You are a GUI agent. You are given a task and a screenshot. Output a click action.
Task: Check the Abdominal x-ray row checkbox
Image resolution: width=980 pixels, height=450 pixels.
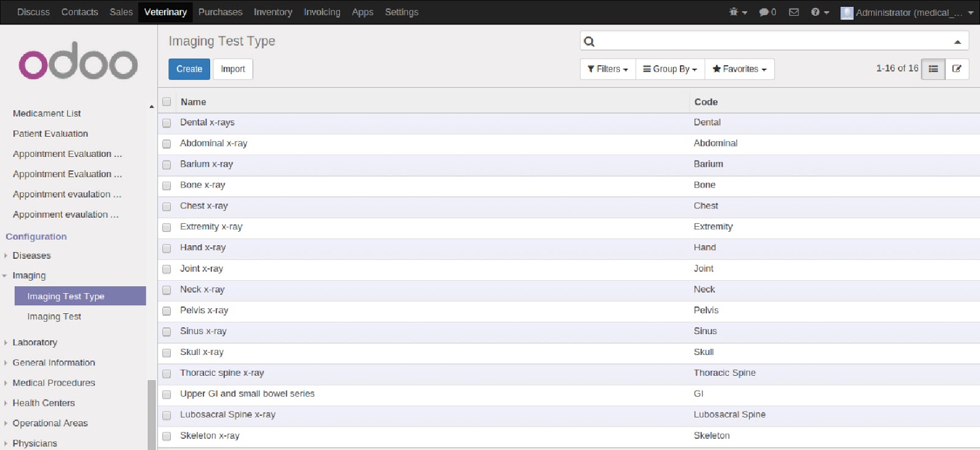click(167, 143)
